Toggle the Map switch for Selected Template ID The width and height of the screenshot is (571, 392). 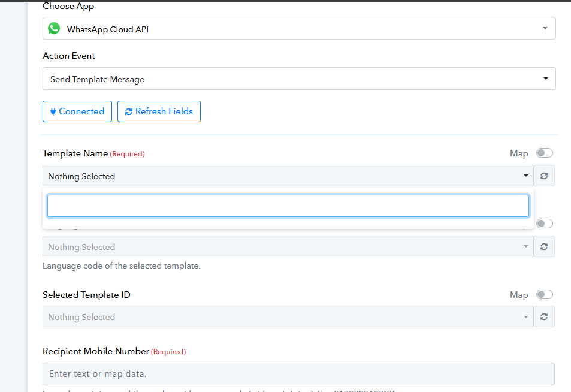coord(545,294)
